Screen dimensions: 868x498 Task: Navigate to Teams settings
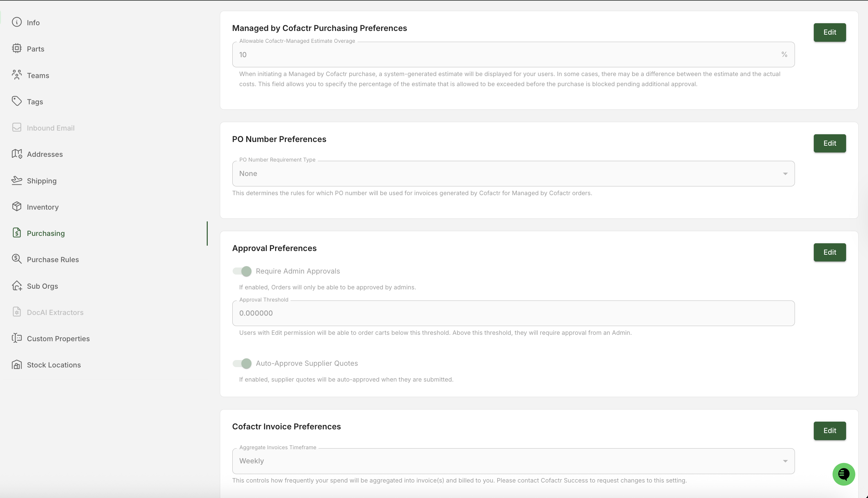point(38,75)
